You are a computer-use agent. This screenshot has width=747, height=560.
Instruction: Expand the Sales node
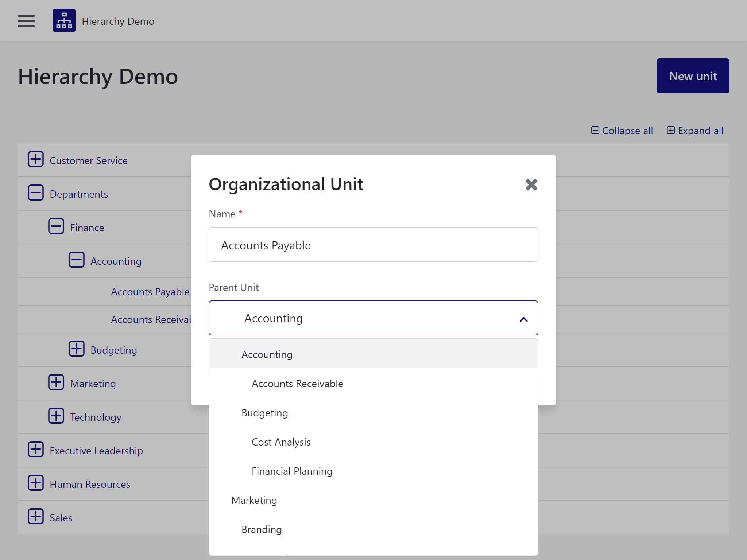[x=36, y=517]
